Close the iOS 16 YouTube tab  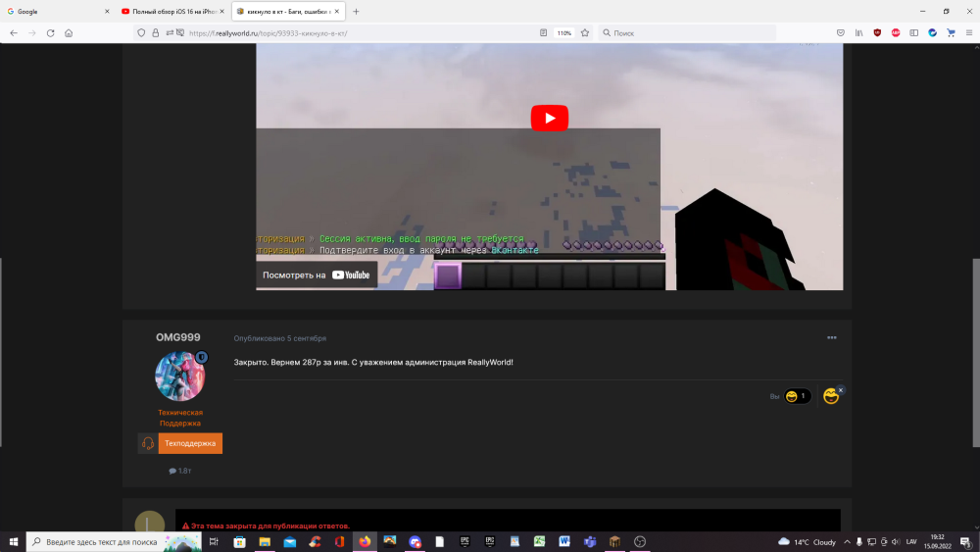(x=221, y=11)
